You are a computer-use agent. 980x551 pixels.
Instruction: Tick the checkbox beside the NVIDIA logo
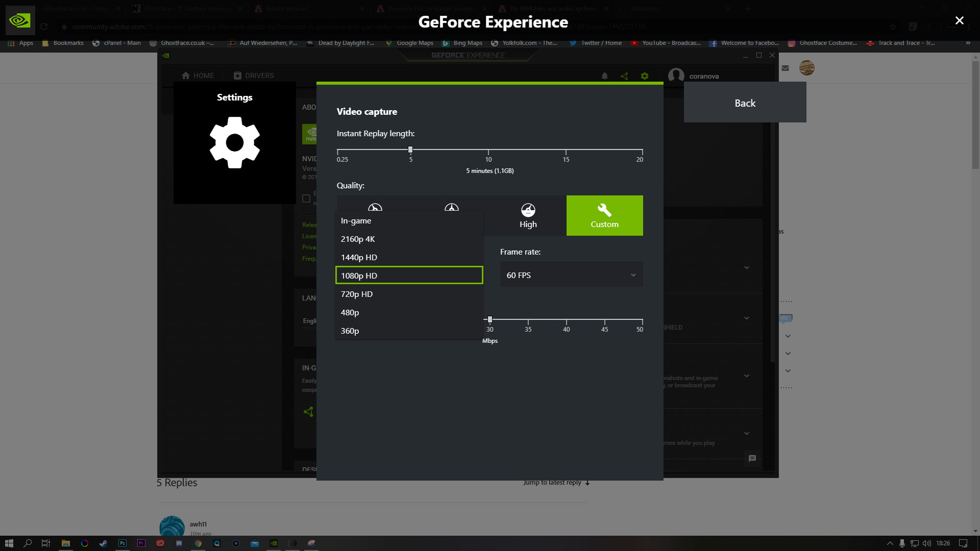pos(306,198)
